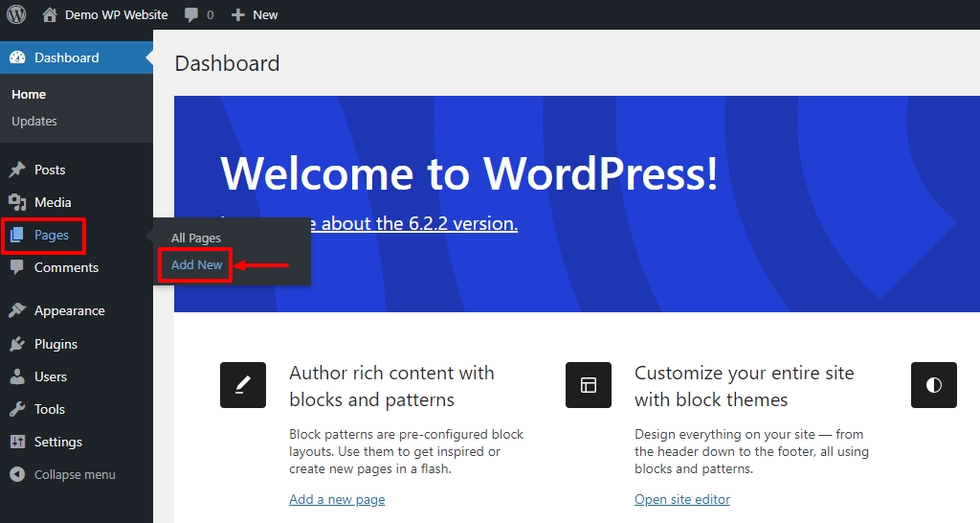This screenshot has width=980, height=523.
Task: Click the Appearance paintbrush icon
Action: click(17, 310)
